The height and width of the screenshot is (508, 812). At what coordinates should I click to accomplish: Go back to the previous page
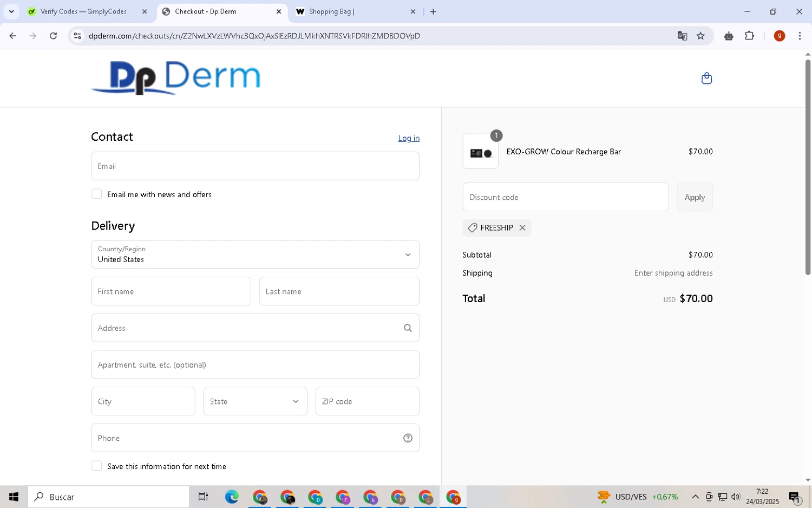[x=12, y=36]
